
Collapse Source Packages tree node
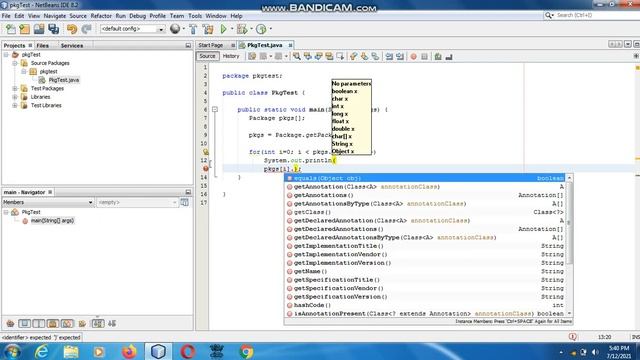tap(15, 63)
